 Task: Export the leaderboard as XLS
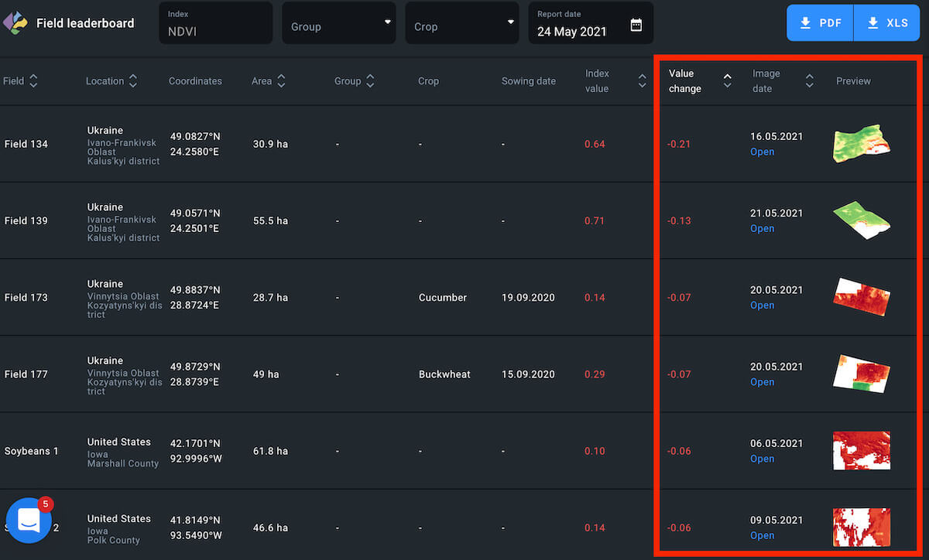tap(888, 23)
